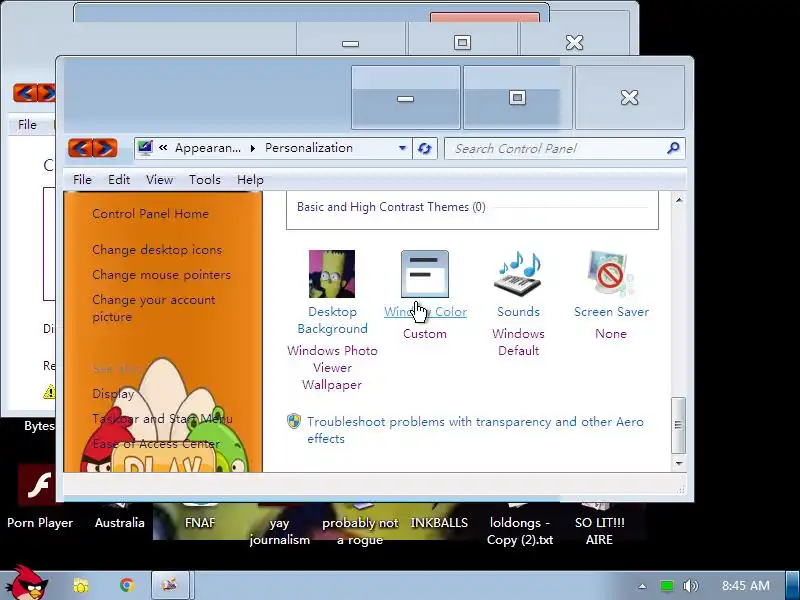
Task: Click the control panel icon in address bar
Action: pos(145,147)
